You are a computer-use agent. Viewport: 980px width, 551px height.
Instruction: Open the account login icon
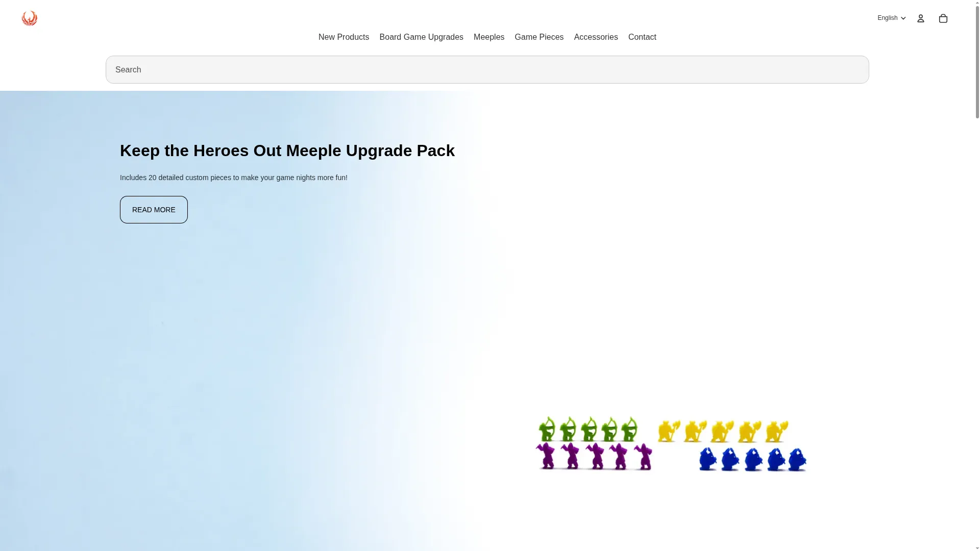(x=920, y=18)
